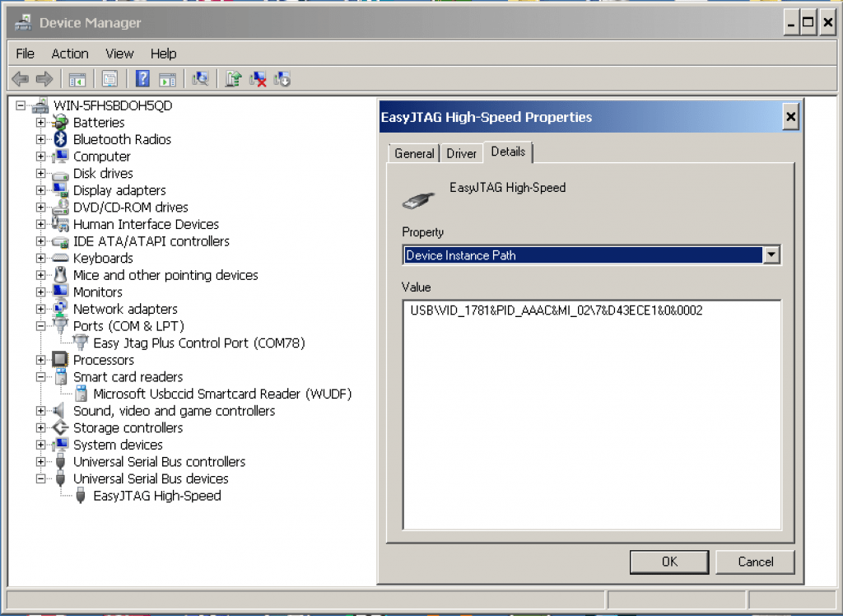Click the Cancel button
843x616 pixels.
pos(754,562)
